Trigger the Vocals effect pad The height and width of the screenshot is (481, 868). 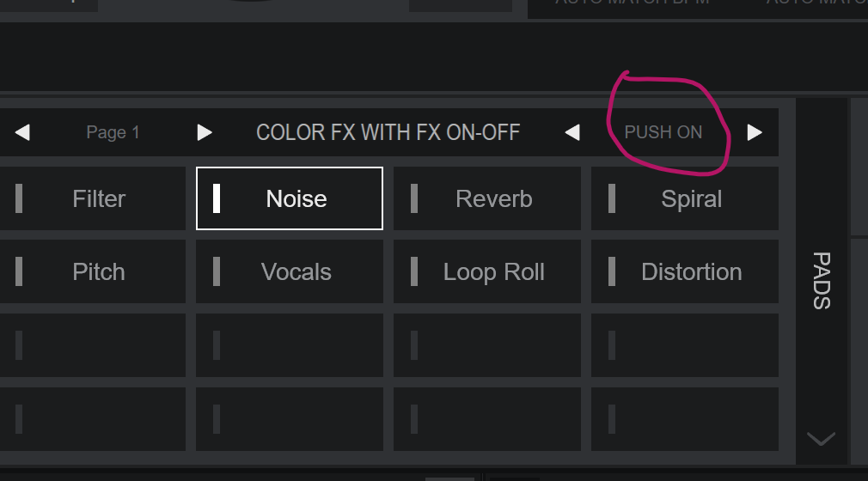tap(290, 271)
